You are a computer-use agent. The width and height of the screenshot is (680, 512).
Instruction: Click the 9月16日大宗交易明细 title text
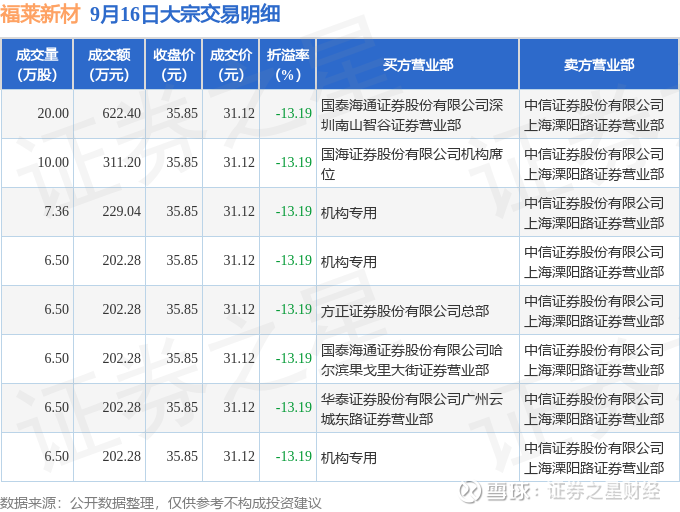point(186,14)
